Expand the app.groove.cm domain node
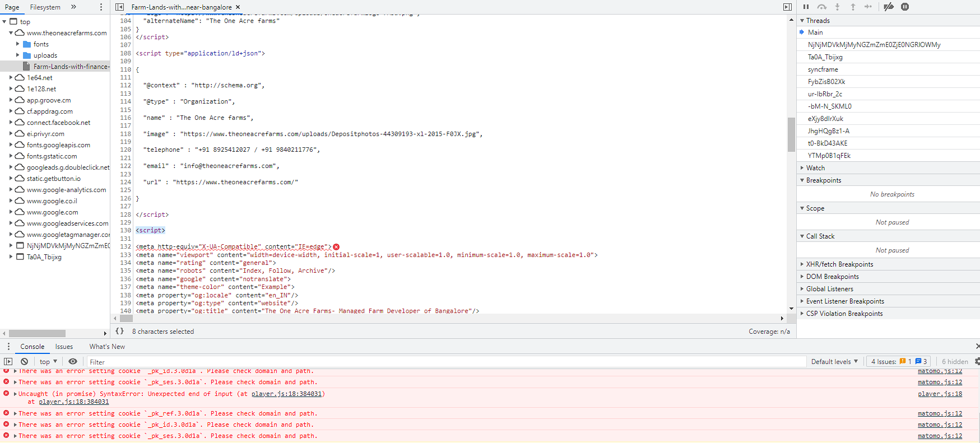Screen dimensions: 980x443 pos(11,100)
